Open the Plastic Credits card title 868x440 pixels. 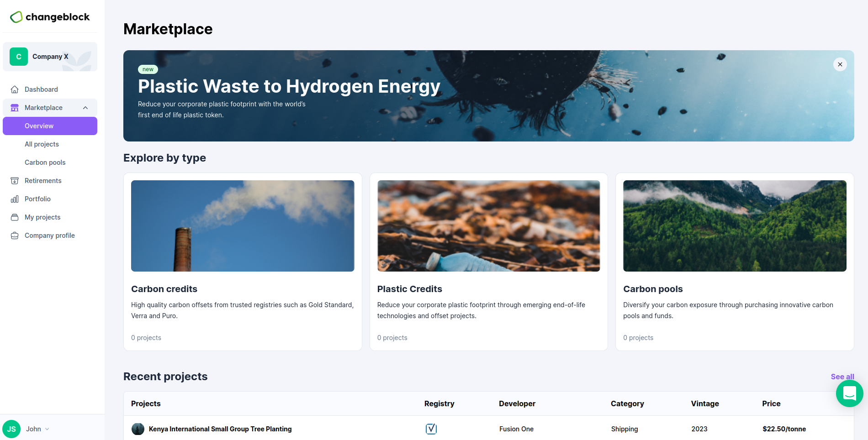(x=409, y=289)
